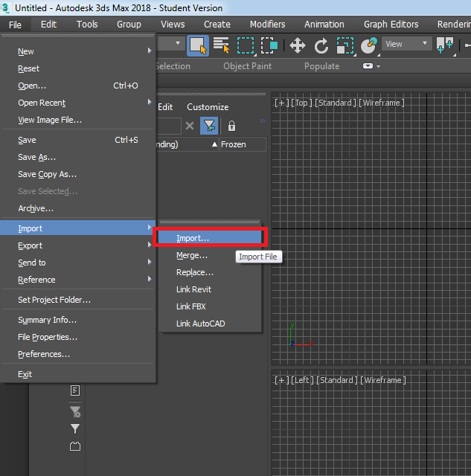Choose Save from File menu
This screenshot has height=476, width=471.
pyautogui.click(x=77, y=140)
